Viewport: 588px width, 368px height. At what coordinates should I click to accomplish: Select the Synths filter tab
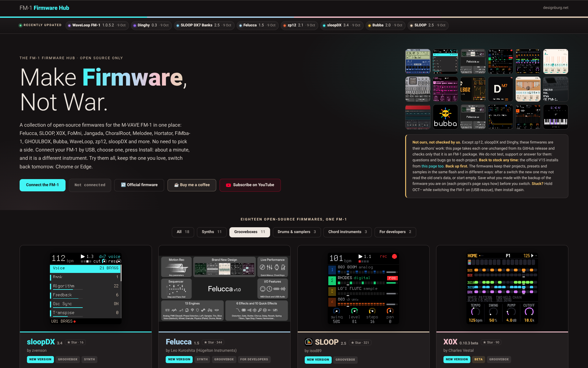(x=212, y=232)
